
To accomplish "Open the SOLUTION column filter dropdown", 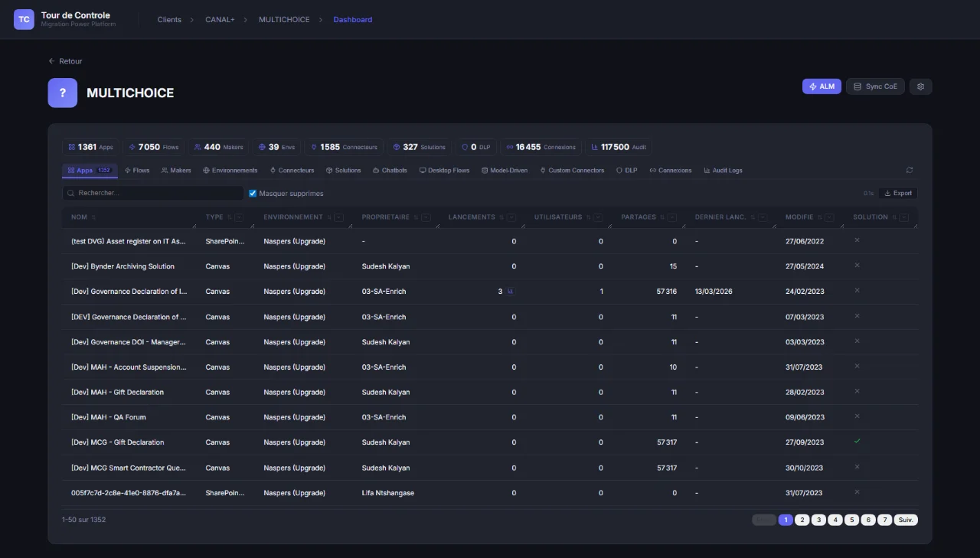I will click(905, 217).
